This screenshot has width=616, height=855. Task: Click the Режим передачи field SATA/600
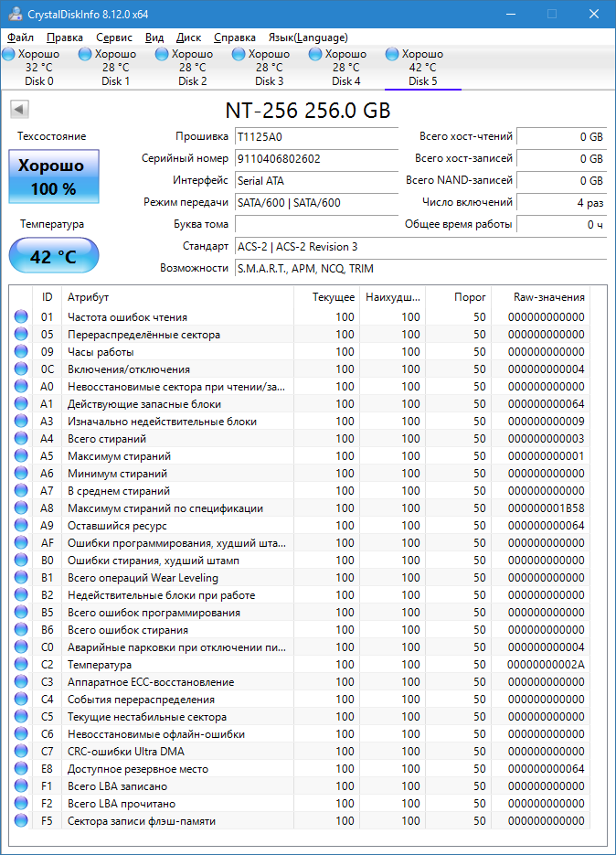(x=317, y=203)
